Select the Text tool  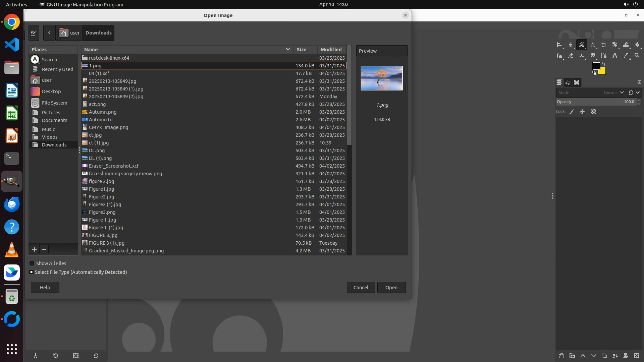coord(615,56)
